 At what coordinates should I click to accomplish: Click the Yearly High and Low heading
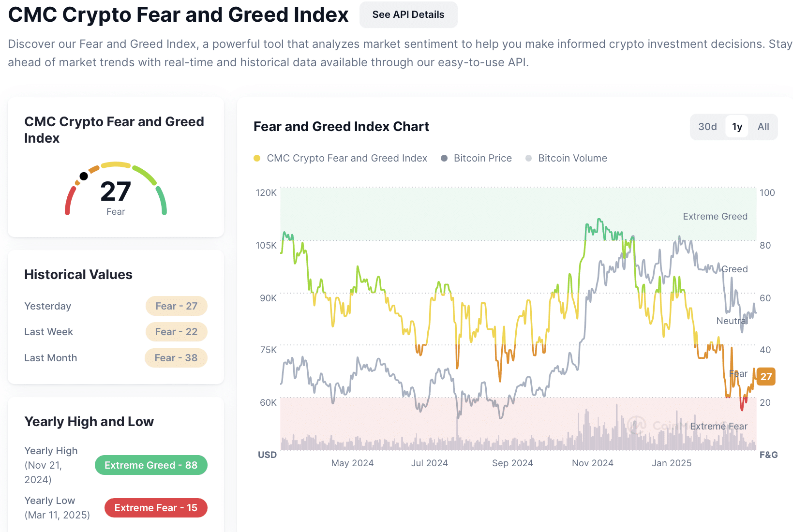pyautogui.click(x=89, y=421)
